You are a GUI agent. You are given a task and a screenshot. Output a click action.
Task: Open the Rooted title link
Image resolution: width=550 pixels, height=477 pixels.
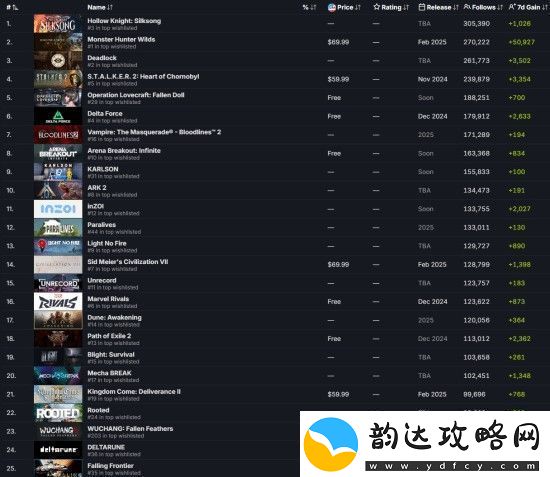click(x=98, y=410)
